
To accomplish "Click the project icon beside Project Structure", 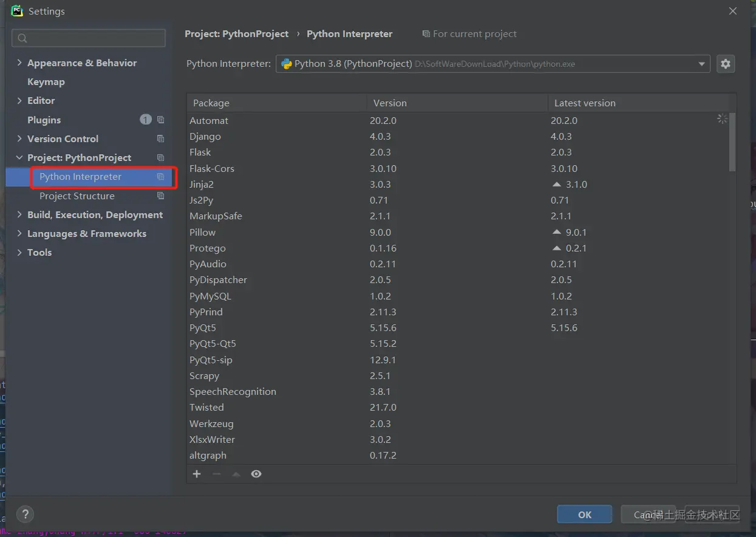I will pos(160,196).
